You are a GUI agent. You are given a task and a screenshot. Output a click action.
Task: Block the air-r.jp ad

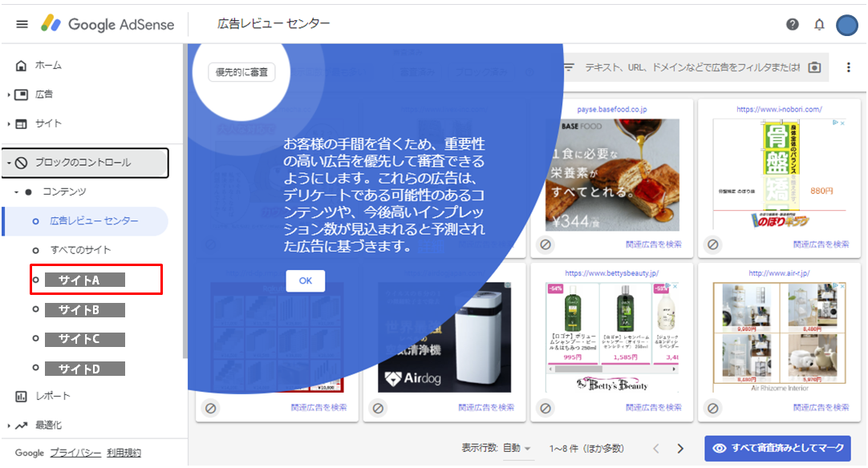click(713, 408)
